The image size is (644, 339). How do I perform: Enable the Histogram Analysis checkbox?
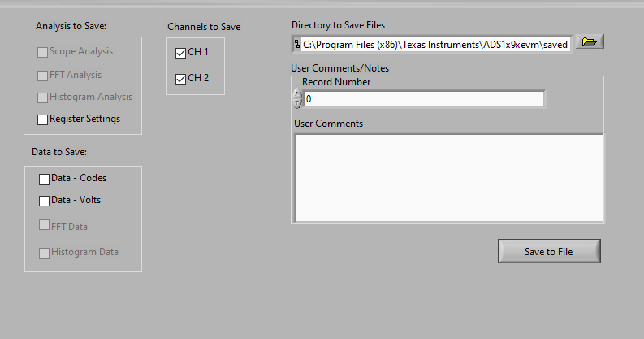click(x=42, y=98)
